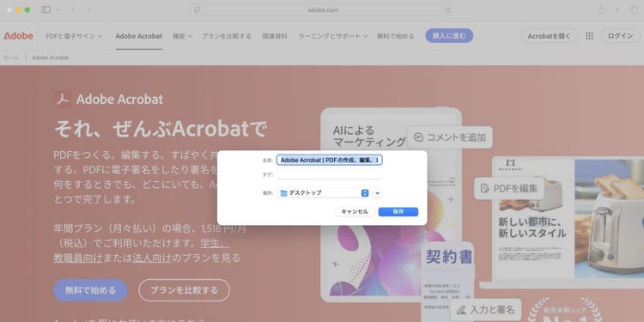
Task: Open プランを比較する in the nav bar
Action: [x=227, y=36]
